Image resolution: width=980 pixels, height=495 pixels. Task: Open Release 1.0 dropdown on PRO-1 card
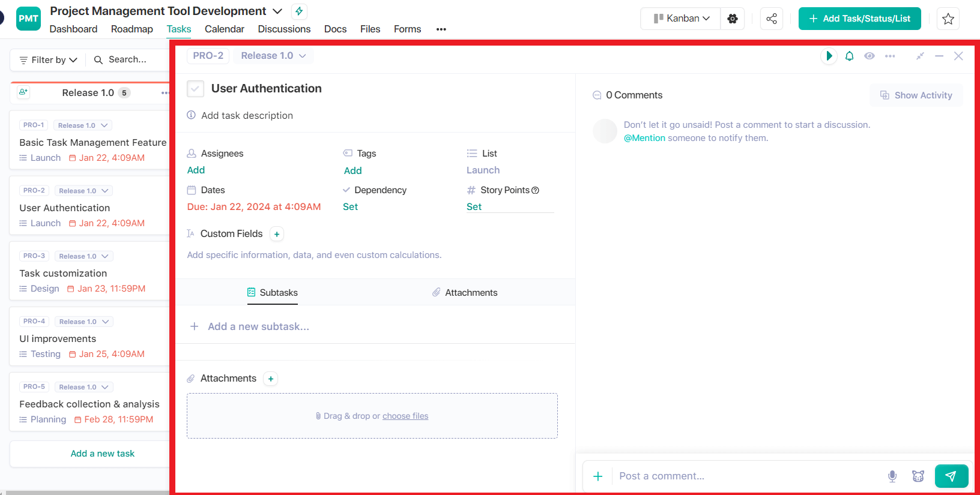point(83,125)
